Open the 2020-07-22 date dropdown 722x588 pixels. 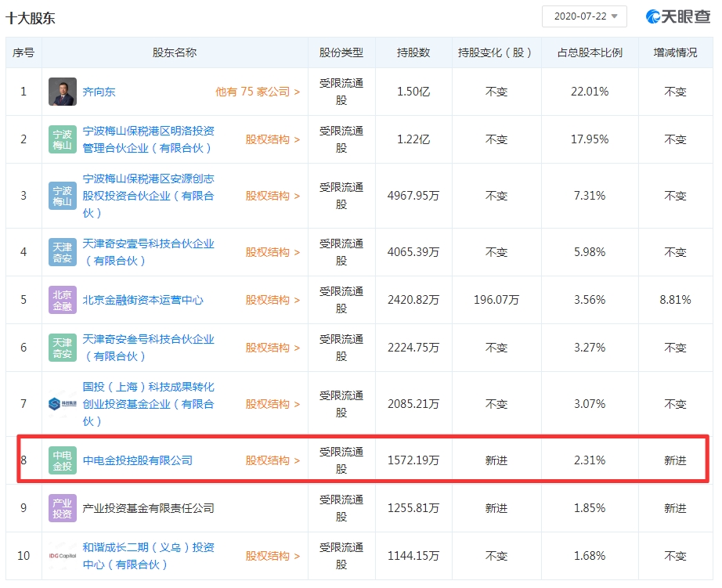click(584, 16)
